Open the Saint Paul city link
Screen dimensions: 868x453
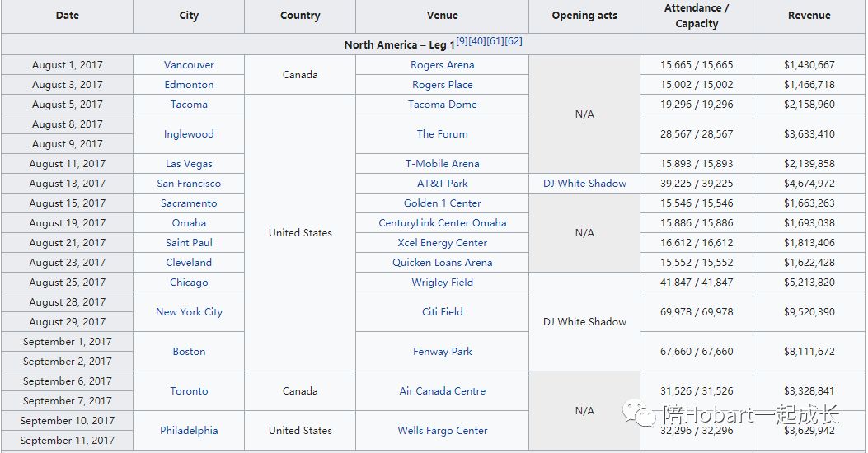click(189, 243)
